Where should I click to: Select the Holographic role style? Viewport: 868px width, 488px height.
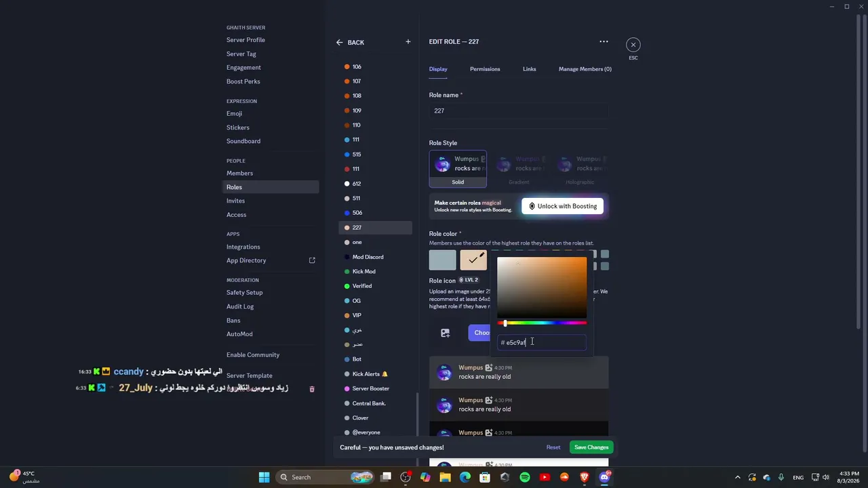click(x=580, y=169)
